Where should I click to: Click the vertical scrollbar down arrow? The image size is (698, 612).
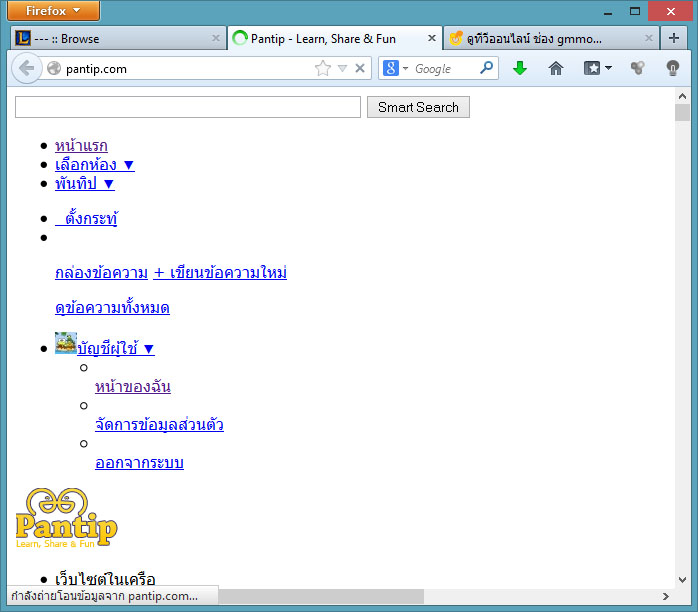[682, 580]
